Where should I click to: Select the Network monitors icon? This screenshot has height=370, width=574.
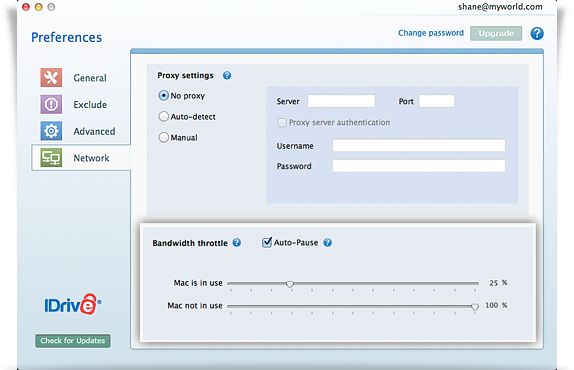coord(51,158)
